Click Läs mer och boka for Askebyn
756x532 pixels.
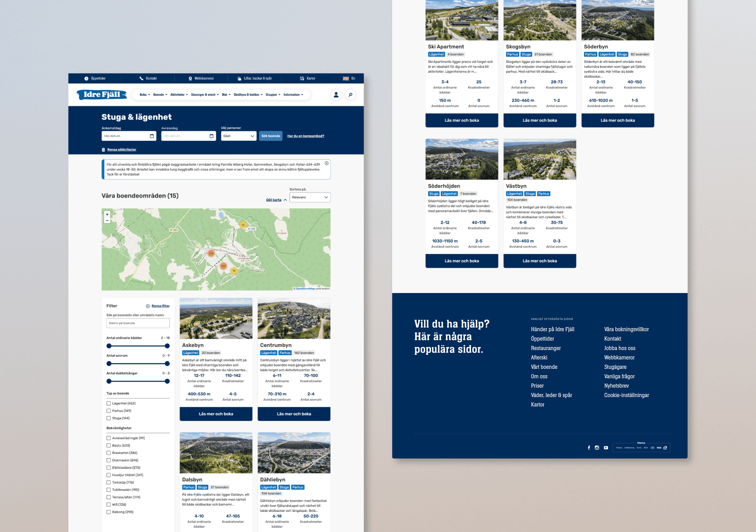[216, 414]
